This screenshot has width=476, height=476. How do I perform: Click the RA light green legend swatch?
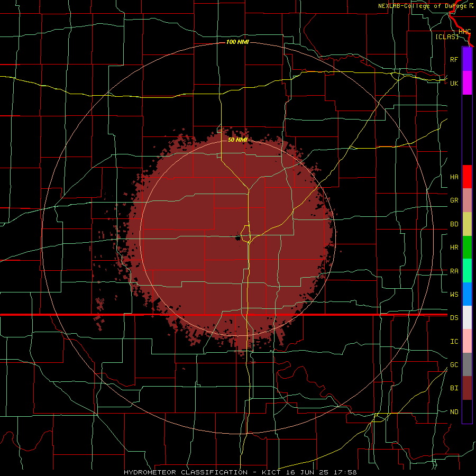(467, 271)
